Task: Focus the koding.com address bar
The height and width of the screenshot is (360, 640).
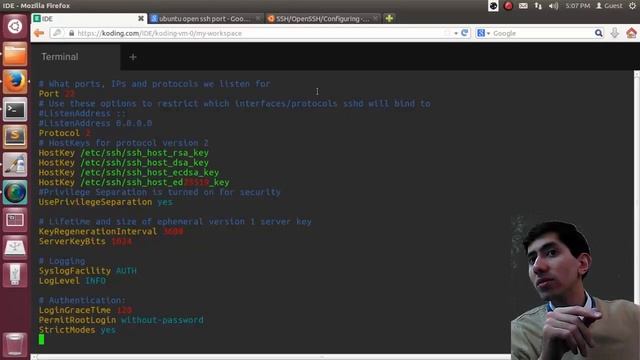Action: (x=260, y=33)
